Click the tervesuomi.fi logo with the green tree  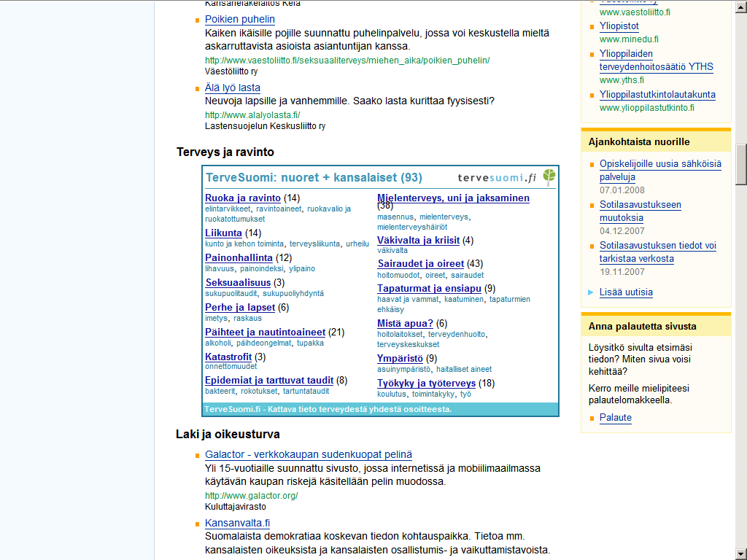pyautogui.click(x=506, y=178)
